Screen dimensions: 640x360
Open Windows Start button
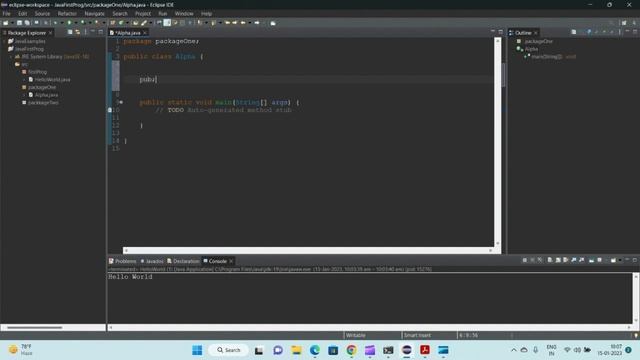pos(197,350)
